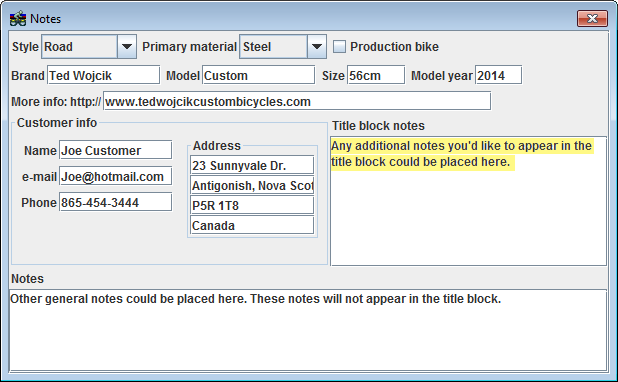This screenshot has width=618, height=382.
Task: Click the e-mail field with Joe@hotmail.com
Action: point(115,176)
